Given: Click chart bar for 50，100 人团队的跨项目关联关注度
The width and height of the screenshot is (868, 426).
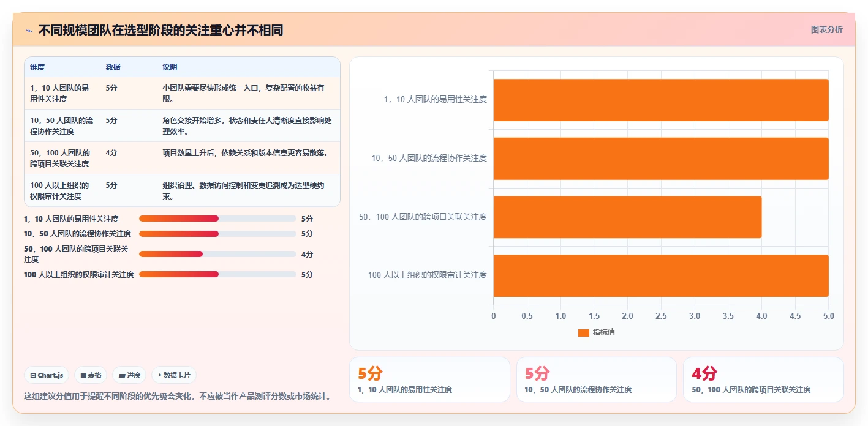Looking at the screenshot, I should click(x=628, y=217).
